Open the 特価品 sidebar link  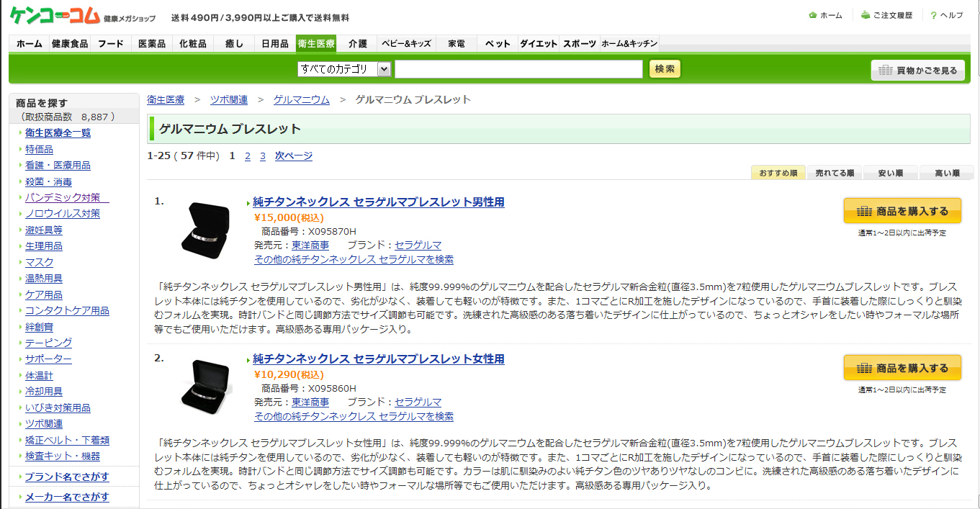click(x=39, y=150)
